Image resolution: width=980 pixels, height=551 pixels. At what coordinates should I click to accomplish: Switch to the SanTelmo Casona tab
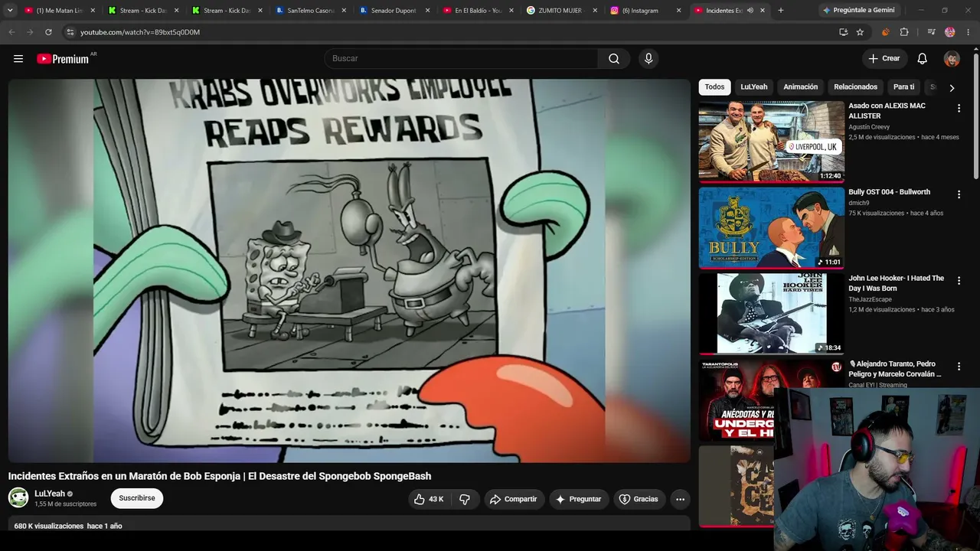click(x=311, y=11)
